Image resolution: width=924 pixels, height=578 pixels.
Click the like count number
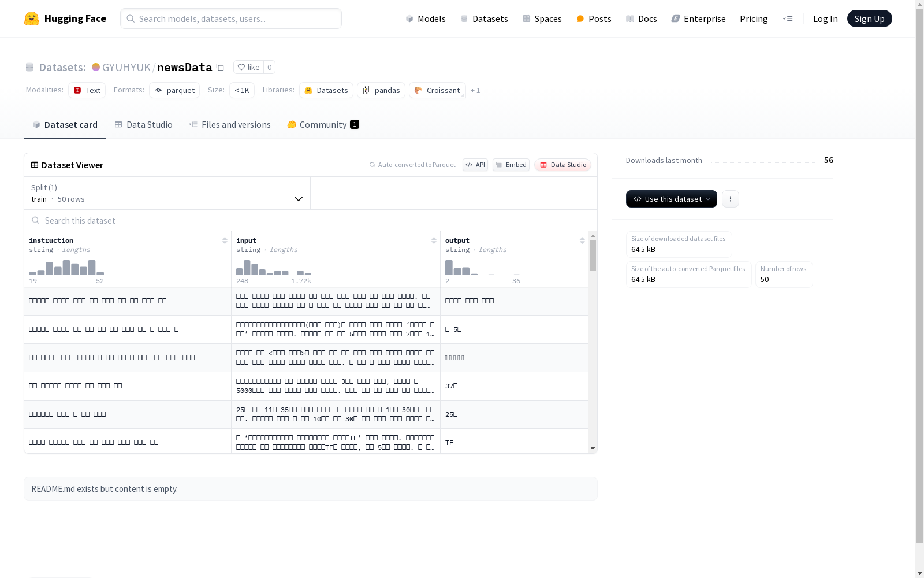pos(269,67)
